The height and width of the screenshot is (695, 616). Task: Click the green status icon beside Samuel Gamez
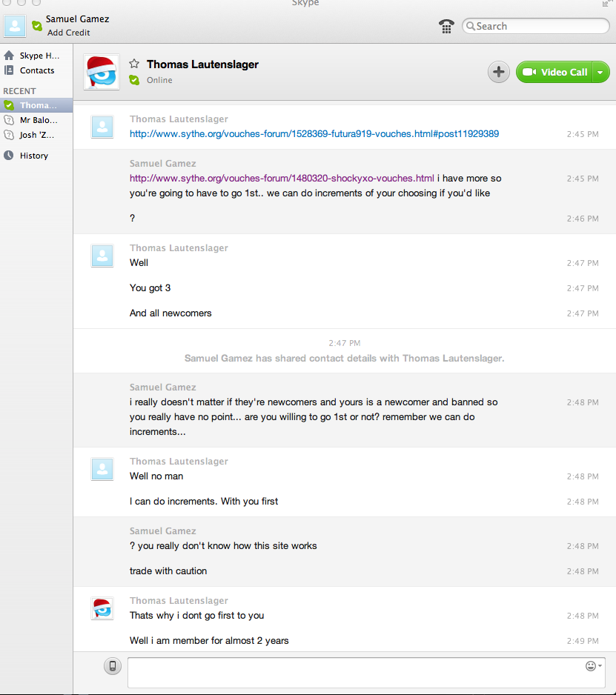point(37,26)
